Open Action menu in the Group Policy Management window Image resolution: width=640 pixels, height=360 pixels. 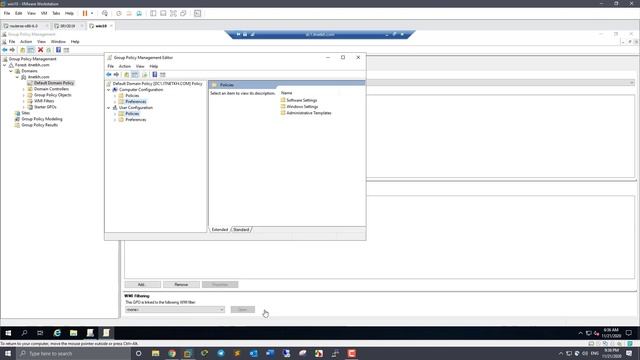(x=26, y=42)
